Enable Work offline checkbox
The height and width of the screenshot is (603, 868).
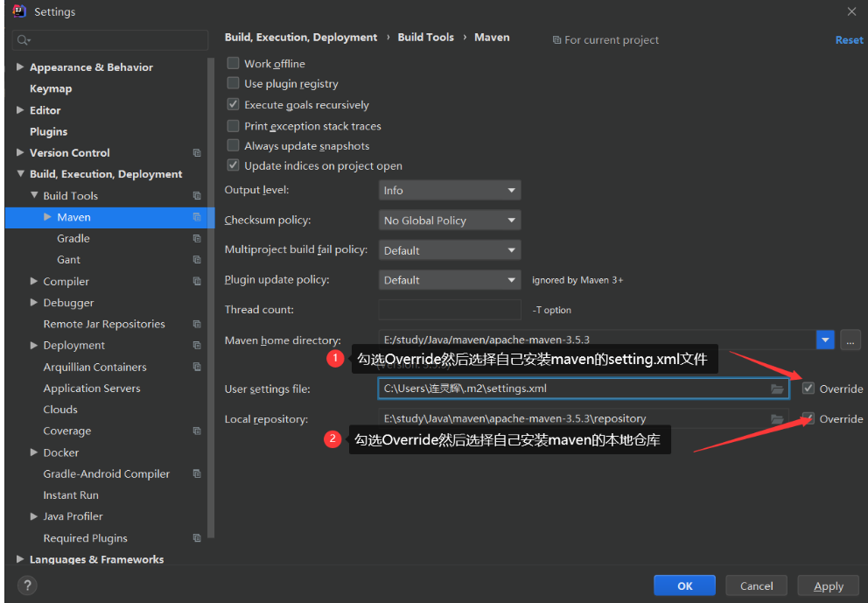coord(233,63)
